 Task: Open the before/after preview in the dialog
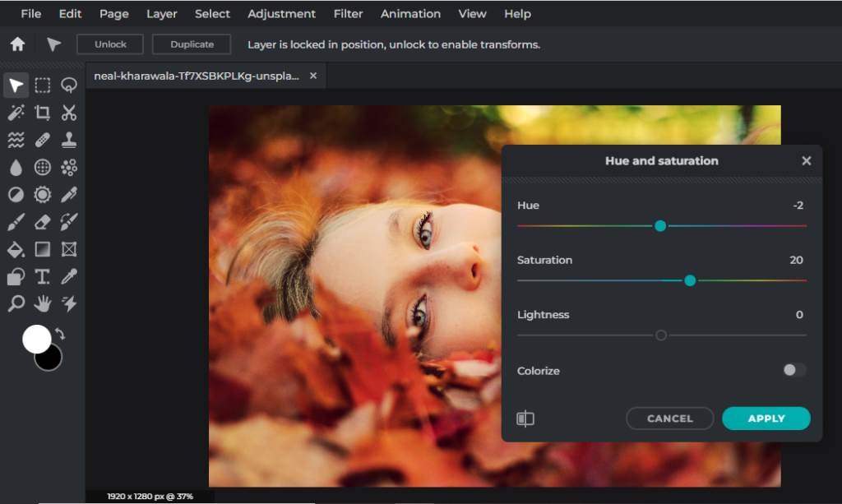pos(525,418)
